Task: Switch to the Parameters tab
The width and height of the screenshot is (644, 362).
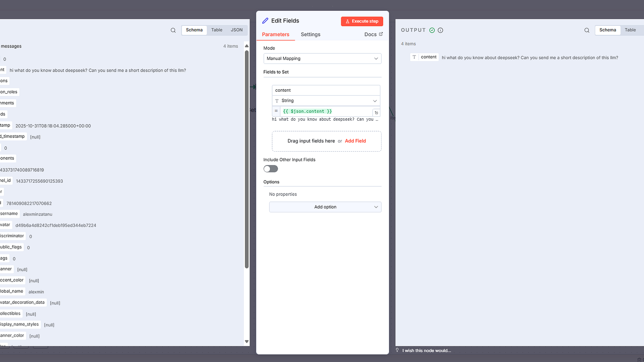Action: (276, 35)
